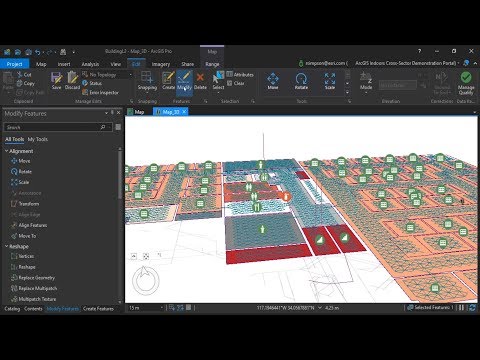Collapse the Reshape group
Viewport: 480px width, 360px height.
click(6, 246)
